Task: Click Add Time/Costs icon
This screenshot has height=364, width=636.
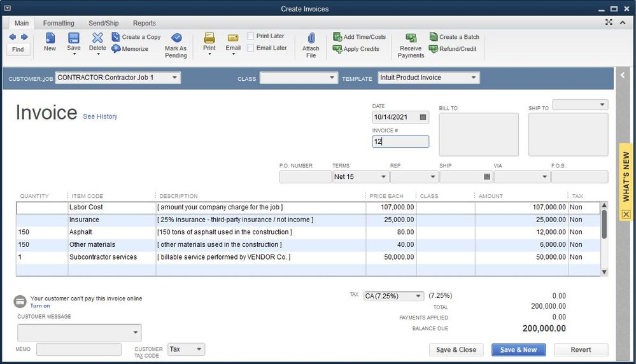Action: pos(337,37)
